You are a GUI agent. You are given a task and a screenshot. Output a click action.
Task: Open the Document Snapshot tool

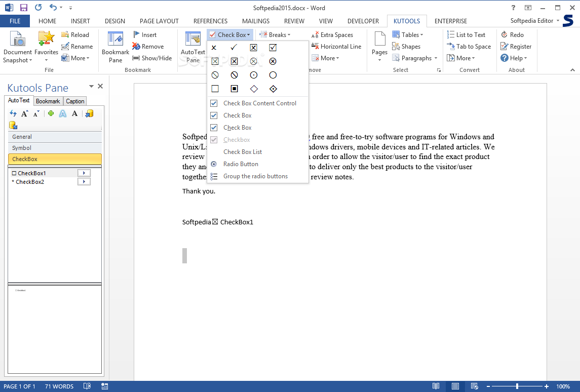17,47
